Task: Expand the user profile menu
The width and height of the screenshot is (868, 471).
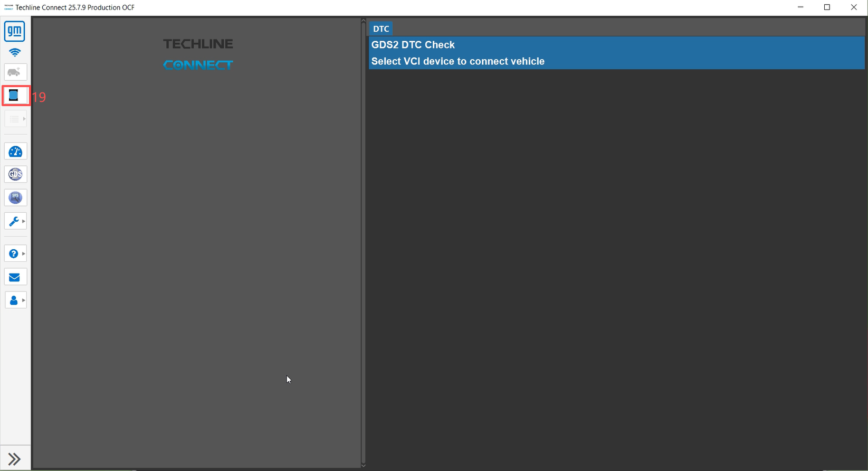Action: pos(15,300)
